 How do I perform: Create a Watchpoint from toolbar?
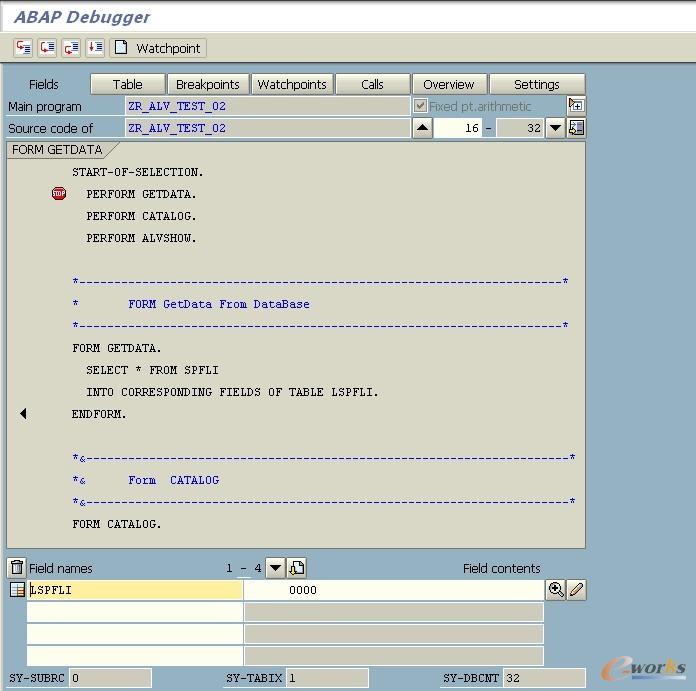[158, 48]
